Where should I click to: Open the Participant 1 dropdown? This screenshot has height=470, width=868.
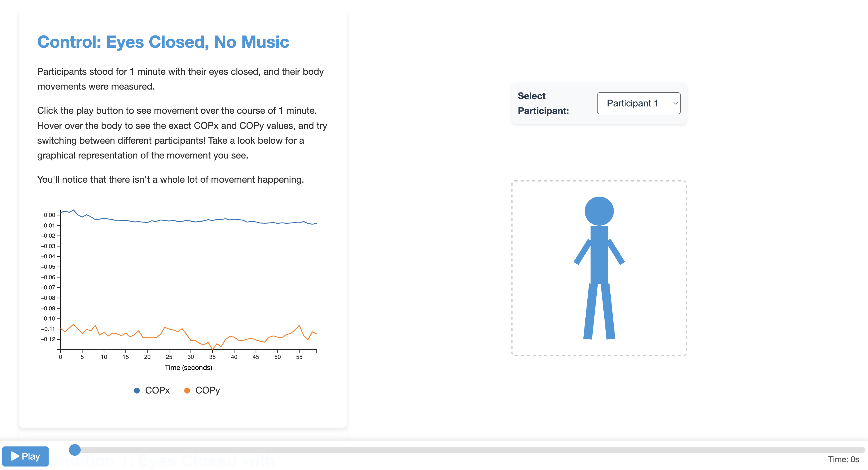pyautogui.click(x=639, y=103)
